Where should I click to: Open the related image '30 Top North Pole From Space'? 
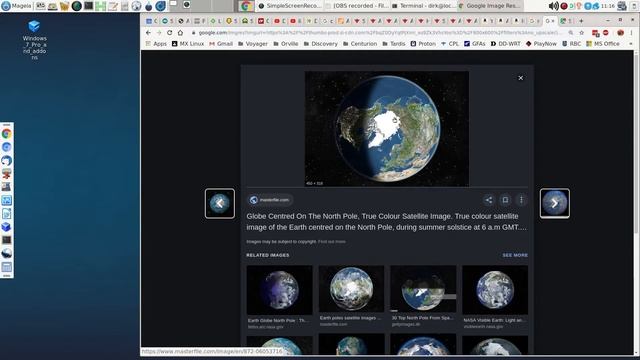[x=423, y=296]
